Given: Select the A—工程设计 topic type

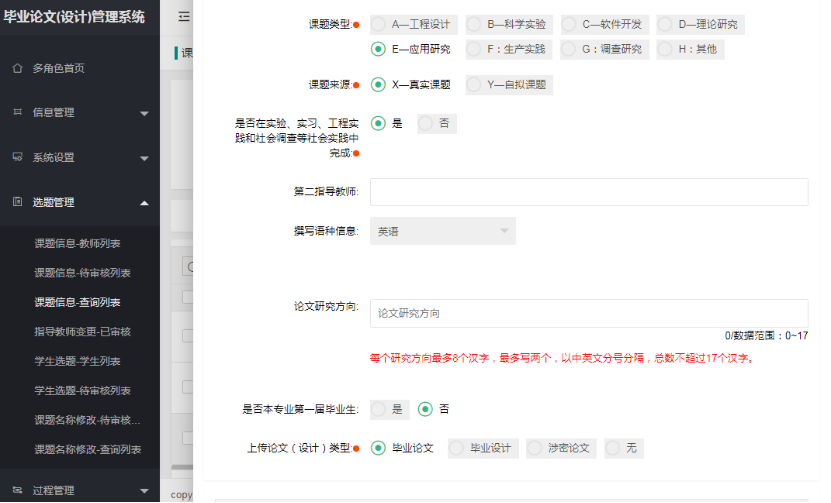Looking at the screenshot, I should (x=378, y=24).
